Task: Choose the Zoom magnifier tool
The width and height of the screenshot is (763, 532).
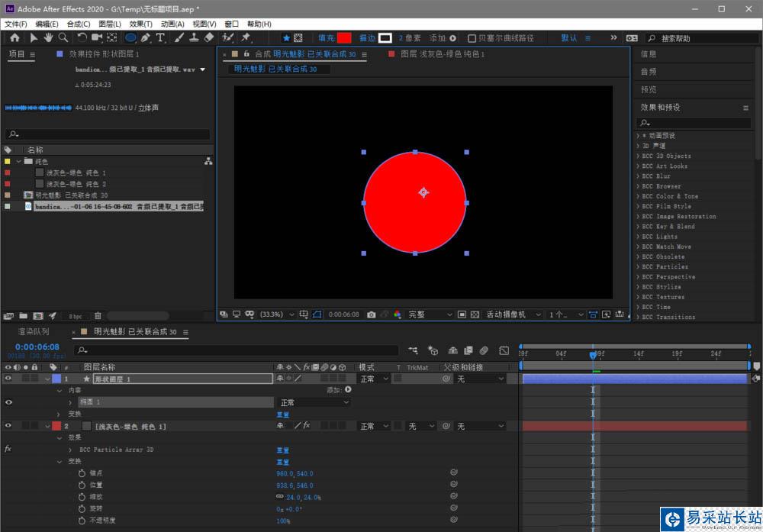Action: tap(63, 37)
